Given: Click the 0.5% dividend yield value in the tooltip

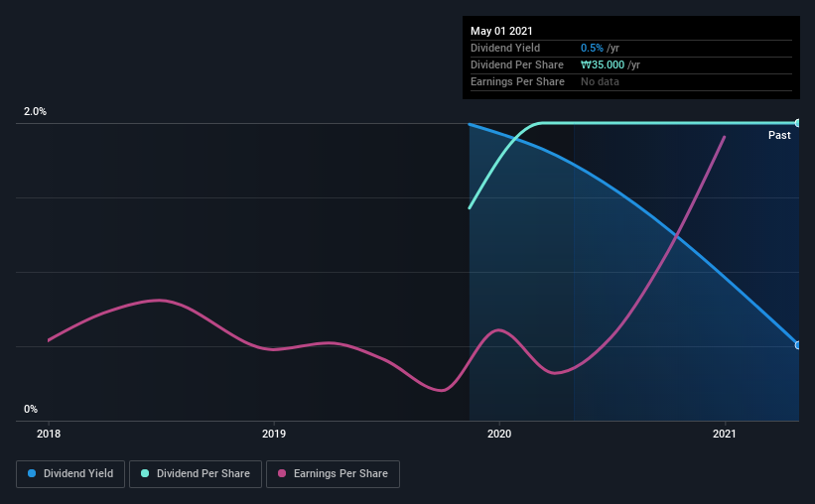Looking at the screenshot, I should point(592,48).
